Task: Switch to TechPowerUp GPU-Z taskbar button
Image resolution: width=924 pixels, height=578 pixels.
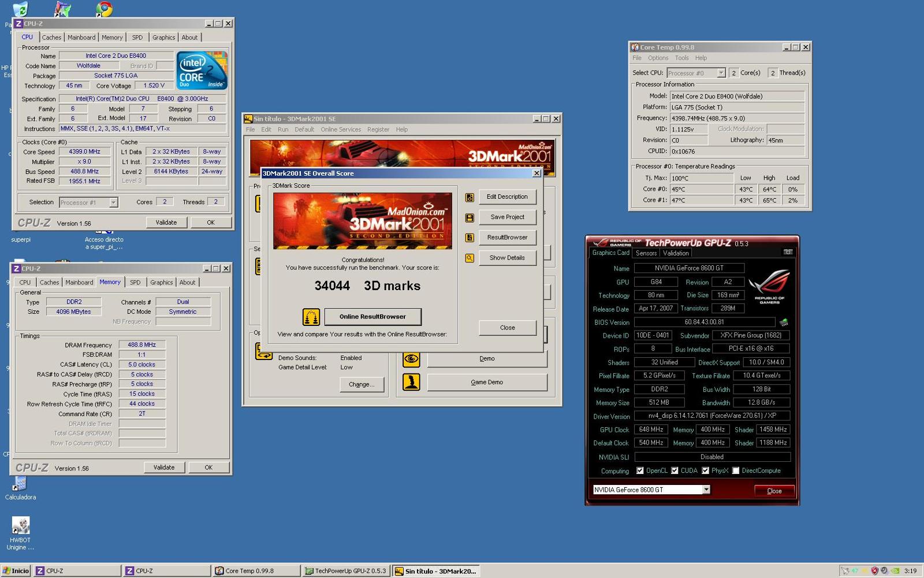Action: click(x=346, y=571)
